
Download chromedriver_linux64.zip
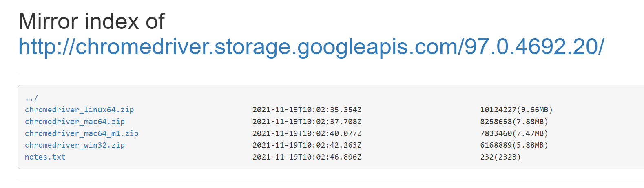79,110
